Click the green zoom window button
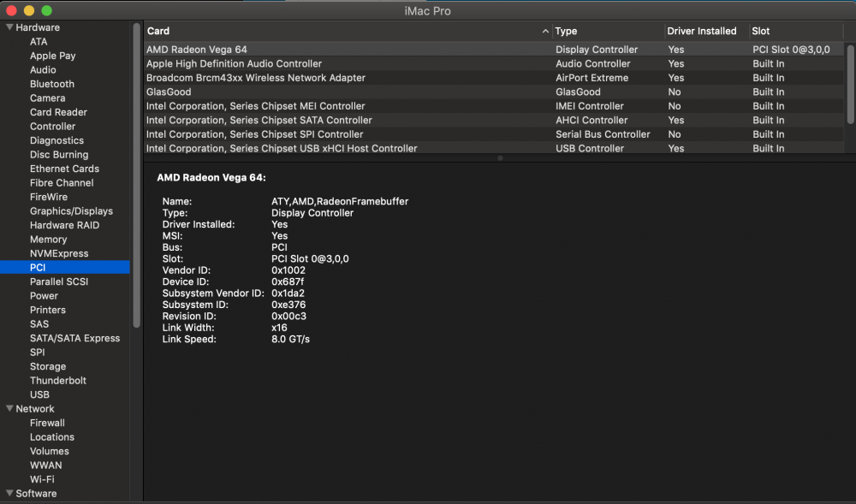 (47, 10)
